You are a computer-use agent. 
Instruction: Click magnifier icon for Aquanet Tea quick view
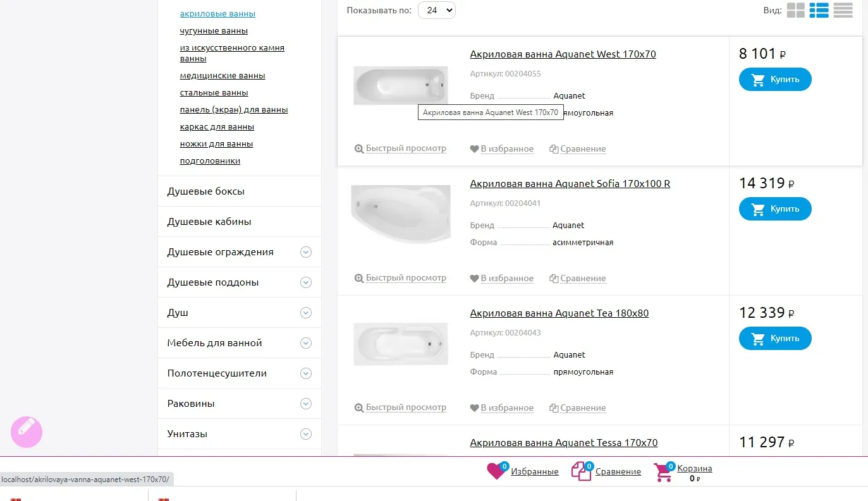(x=359, y=407)
